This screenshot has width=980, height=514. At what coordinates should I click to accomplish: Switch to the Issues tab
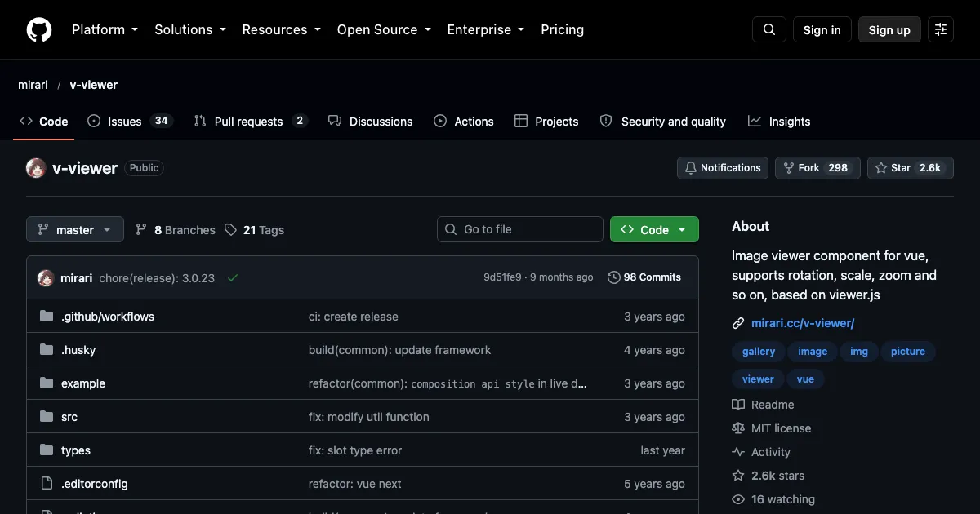(130, 122)
